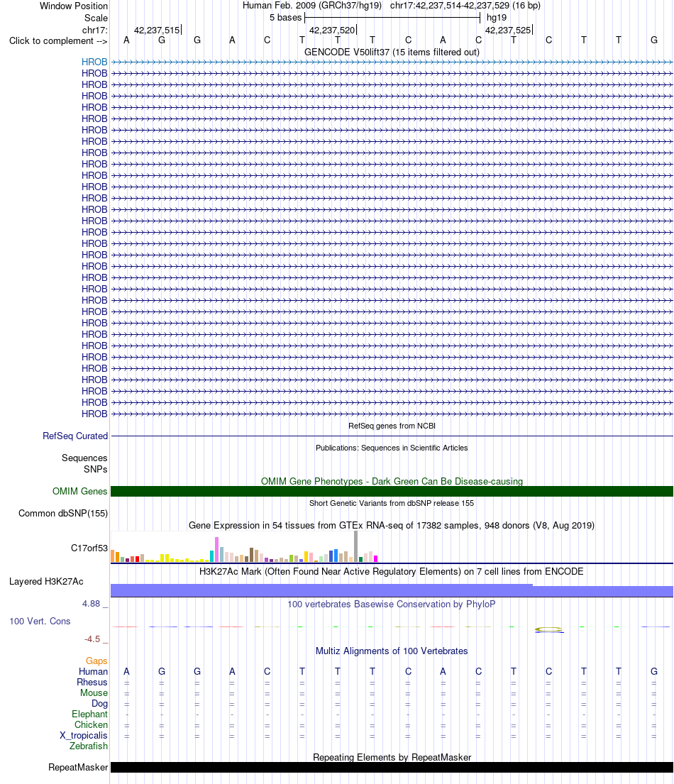Image resolution: width=674 pixels, height=784 pixels.
Task: Click the 'Click to complement -->' label
Action: 58,41
